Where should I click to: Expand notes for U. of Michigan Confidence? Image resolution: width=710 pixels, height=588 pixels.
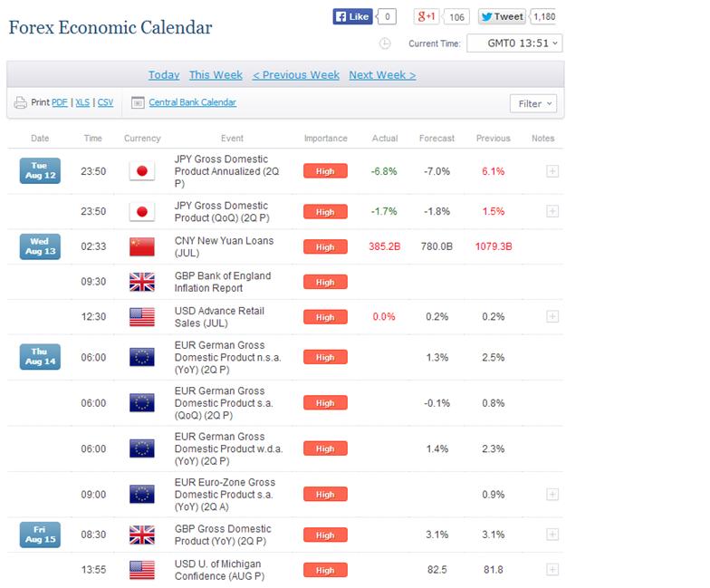click(x=552, y=570)
